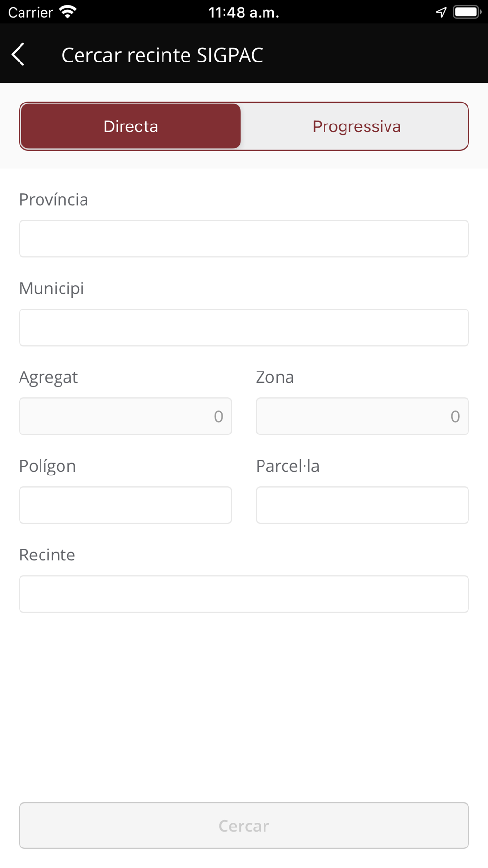488x868 pixels.
Task: Click into the Polígon input box
Action: (x=125, y=505)
